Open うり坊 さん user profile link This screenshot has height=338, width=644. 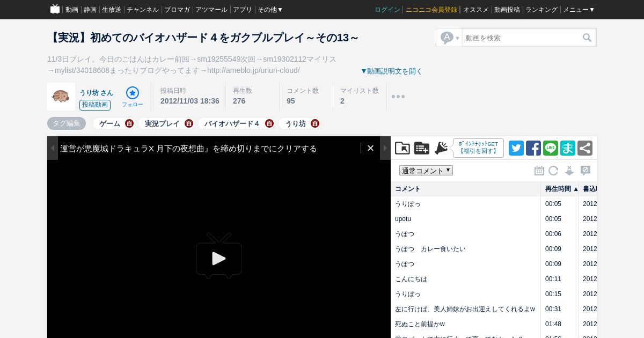click(97, 93)
